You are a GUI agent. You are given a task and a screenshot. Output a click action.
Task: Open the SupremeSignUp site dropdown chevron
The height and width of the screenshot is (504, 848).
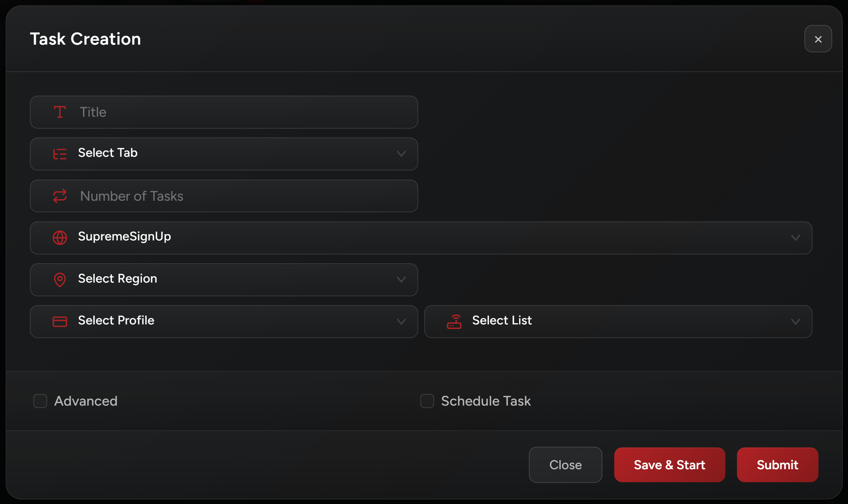795,238
